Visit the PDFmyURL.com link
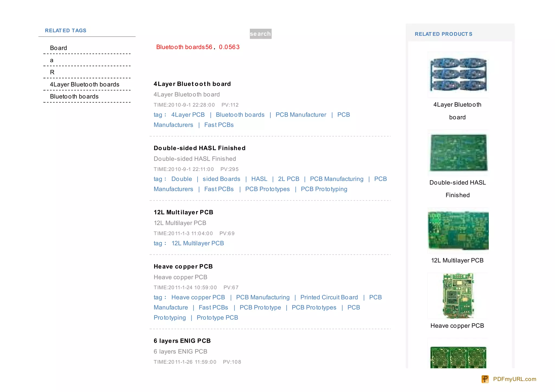Screen dimensions: 555x392 coord(514,379)
